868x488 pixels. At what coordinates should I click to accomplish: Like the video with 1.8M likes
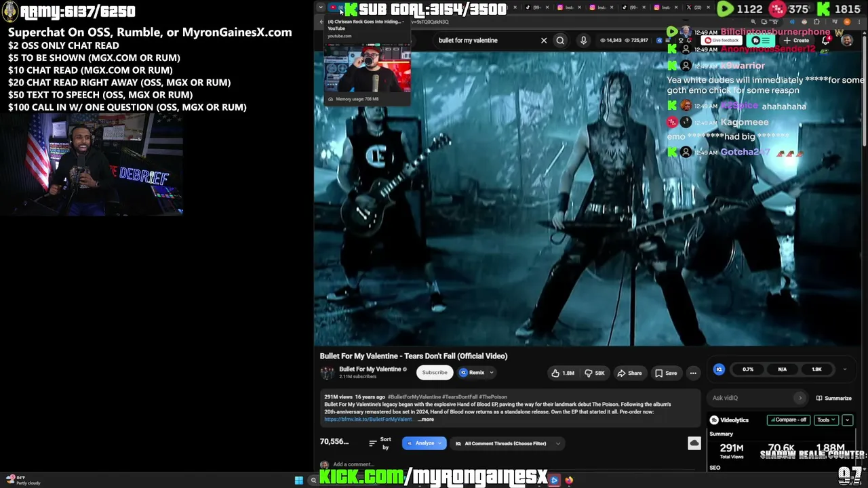coord(564,373)
